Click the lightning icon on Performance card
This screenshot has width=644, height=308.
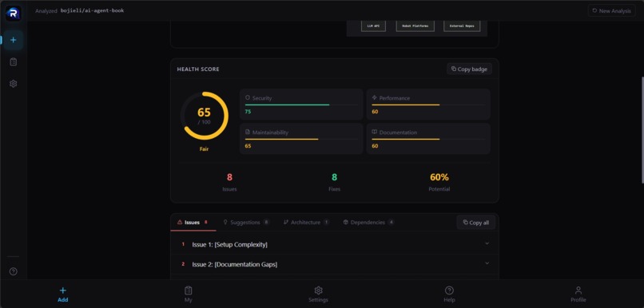375,98
